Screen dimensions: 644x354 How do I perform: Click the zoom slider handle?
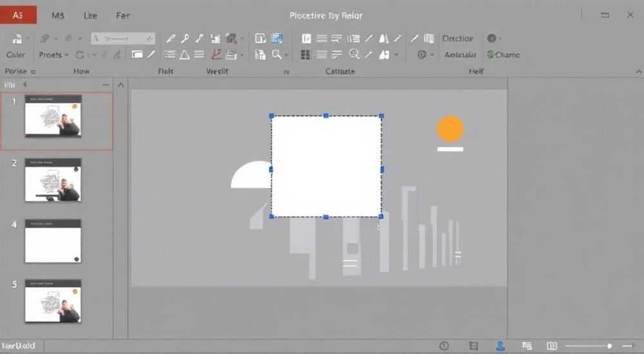[609, 346]
